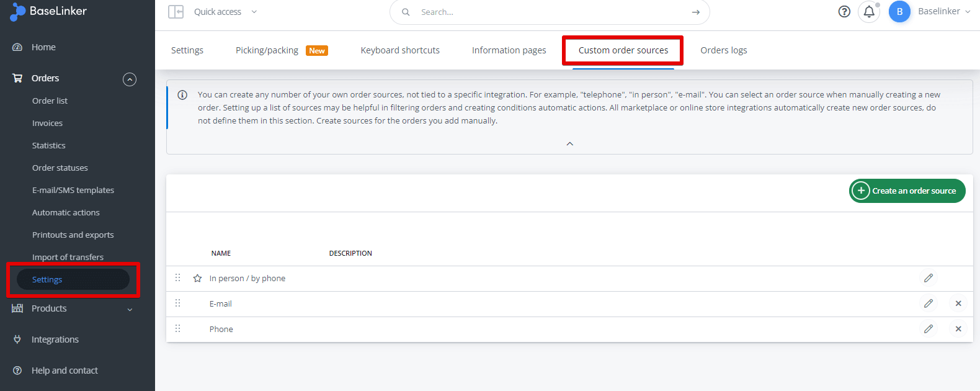The width and height of the screenshot is (980, 391).
Task: Click the BaseLinker logo
Action: [x=48, y=11]
